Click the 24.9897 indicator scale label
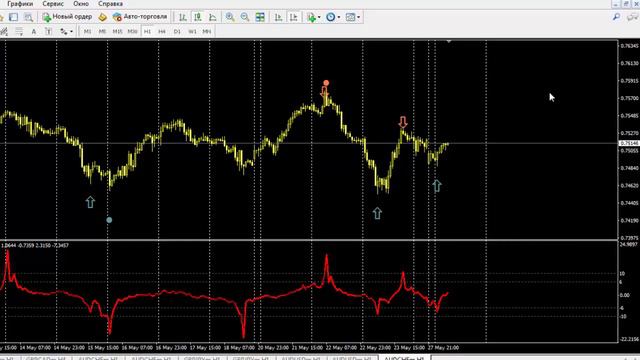640x360 pixels. point(629,244)
